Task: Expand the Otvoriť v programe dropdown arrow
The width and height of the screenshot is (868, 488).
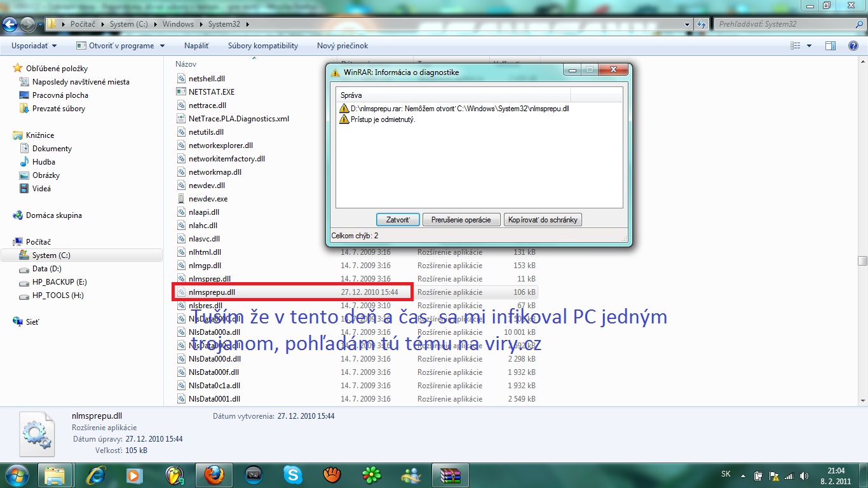Action: click(x=162, y=46)
